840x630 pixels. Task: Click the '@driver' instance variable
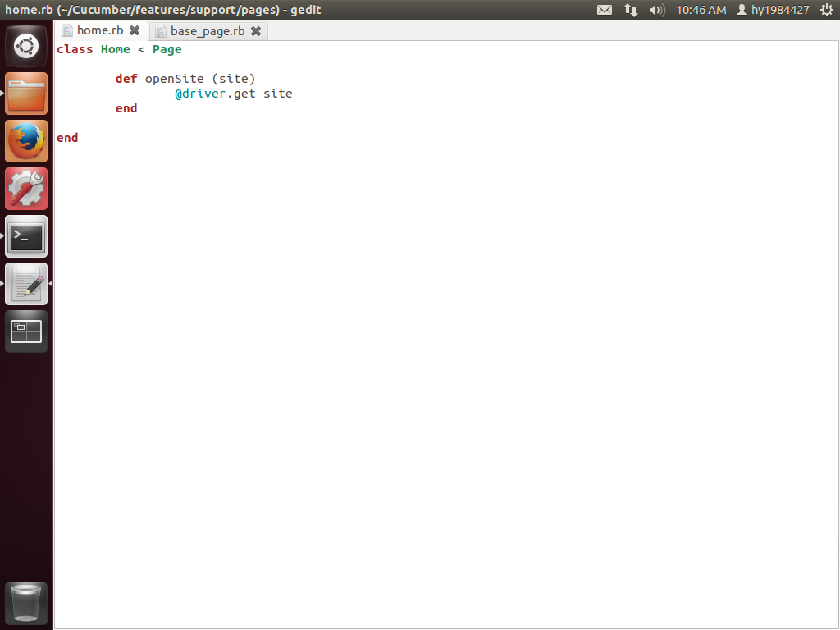pyautogui.click(x=200, y=94)
